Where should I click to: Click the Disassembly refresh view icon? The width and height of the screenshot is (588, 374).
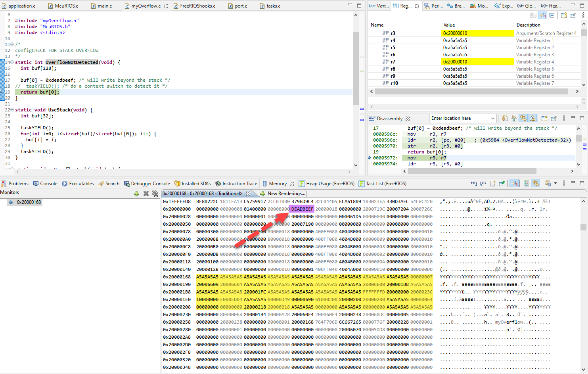click(x=504, y=118)
